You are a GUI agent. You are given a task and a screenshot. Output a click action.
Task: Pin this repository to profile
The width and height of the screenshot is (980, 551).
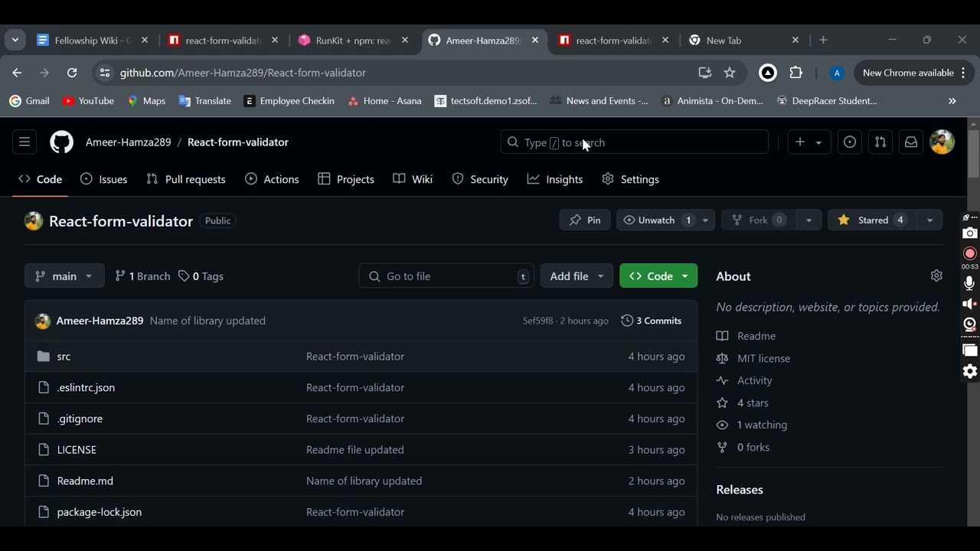coord(585,220)
